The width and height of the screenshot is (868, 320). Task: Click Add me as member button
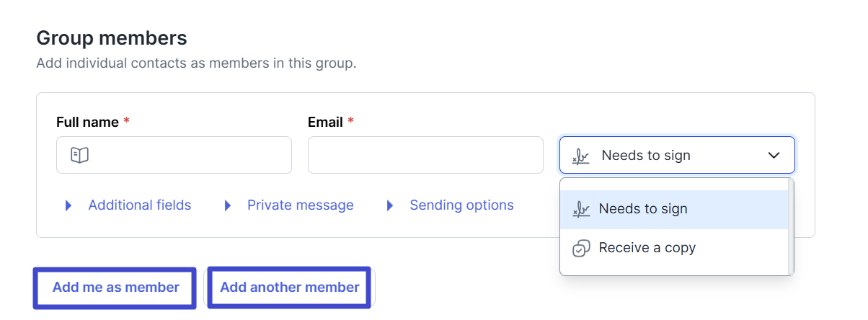[115, 288]
